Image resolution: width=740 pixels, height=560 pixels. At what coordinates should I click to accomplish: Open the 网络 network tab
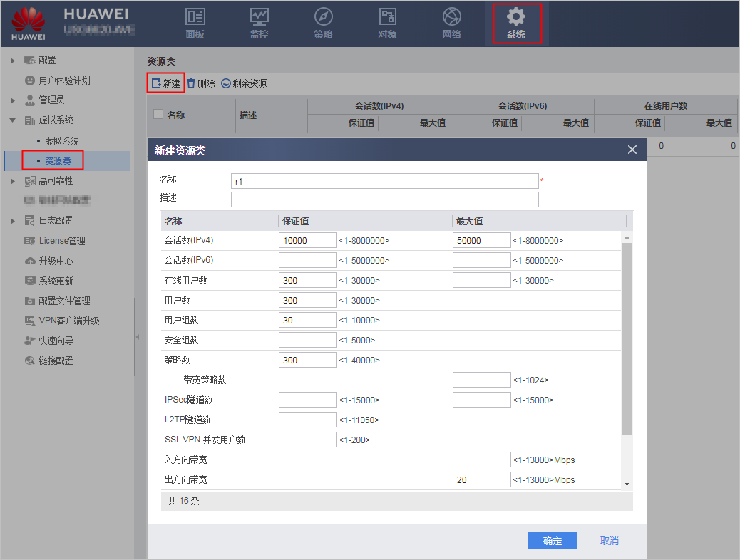(x=452, y=24)
